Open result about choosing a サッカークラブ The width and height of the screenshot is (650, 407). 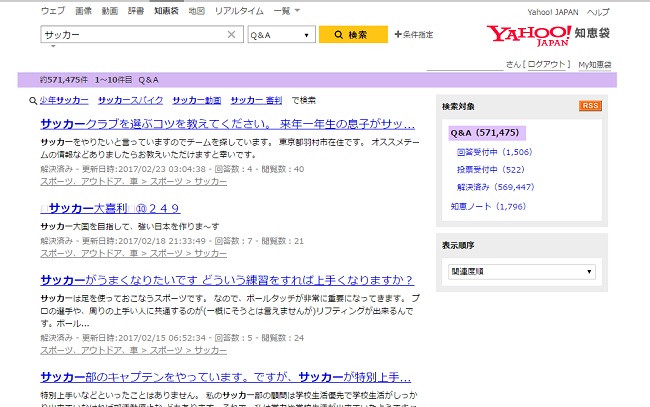pyautogui.click(x=228, y=124)
